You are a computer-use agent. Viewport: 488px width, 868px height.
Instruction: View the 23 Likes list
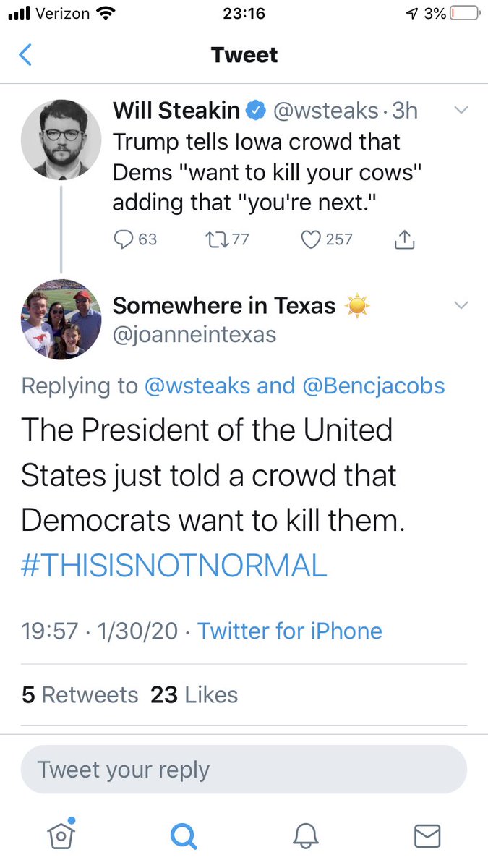pyautogui.click(x=194, y=695)
